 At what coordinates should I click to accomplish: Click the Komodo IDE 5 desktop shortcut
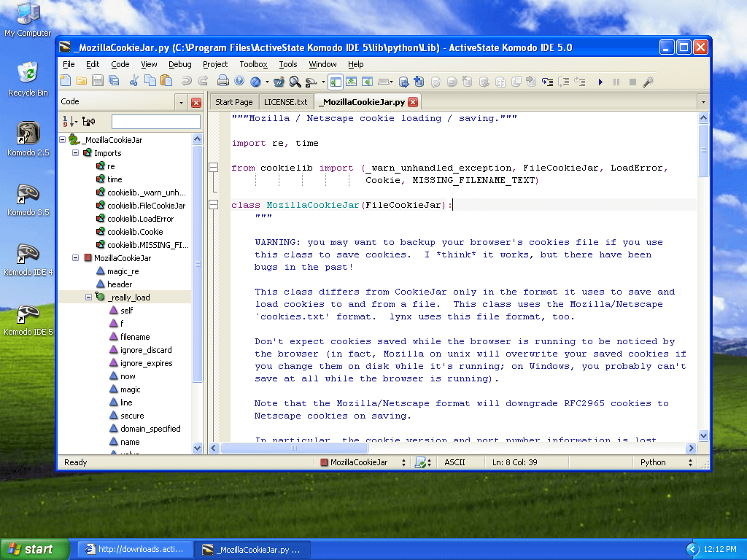pos(28,319)
